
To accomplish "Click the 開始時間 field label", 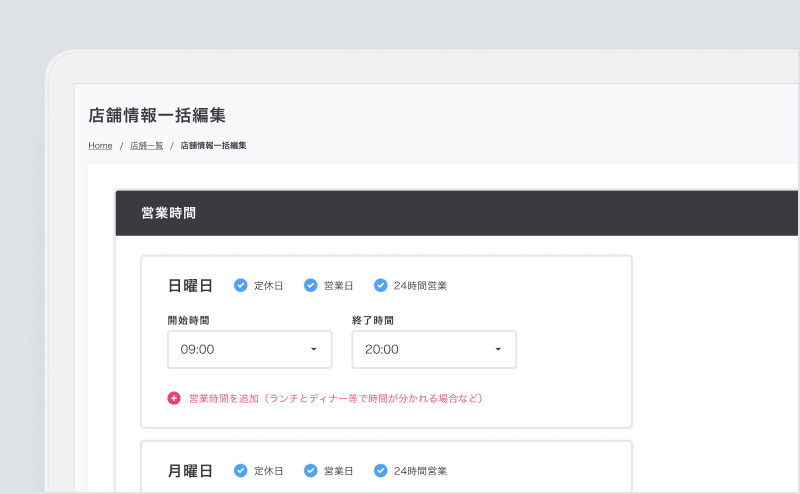I will pos(188,320).
